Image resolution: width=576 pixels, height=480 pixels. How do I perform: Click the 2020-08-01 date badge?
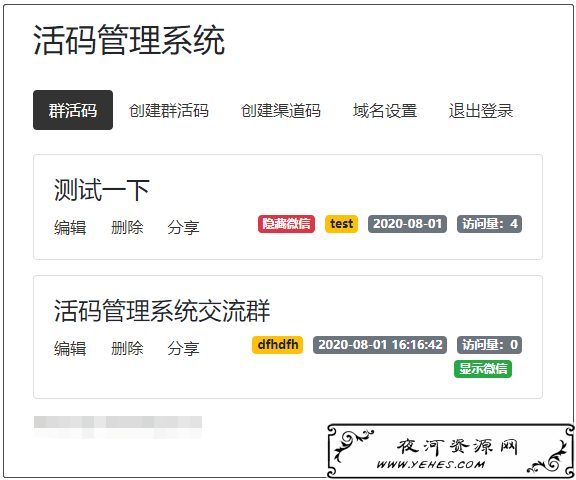407,224
